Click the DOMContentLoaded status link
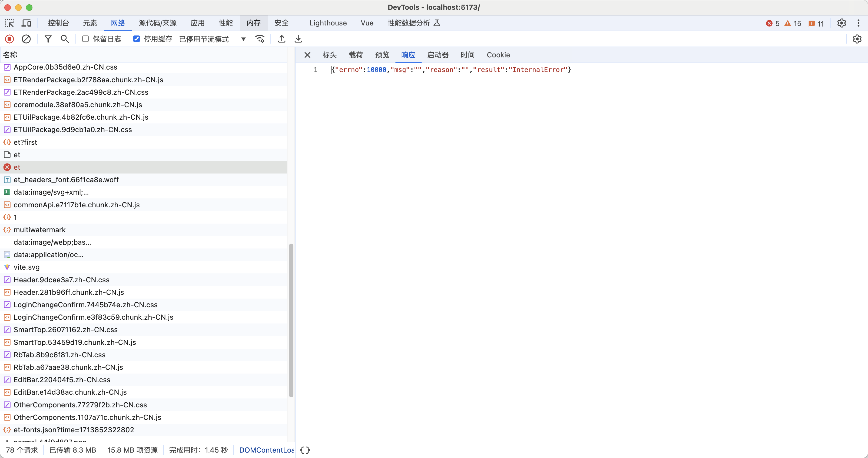This screenshot has width=868, height=458. pyautogui.click(x=267, y=450)
